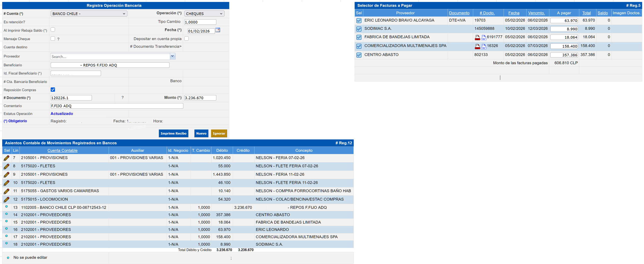
Task: Deselect the SODIMAC S.A. invoice checkbox
Action: 359,29
